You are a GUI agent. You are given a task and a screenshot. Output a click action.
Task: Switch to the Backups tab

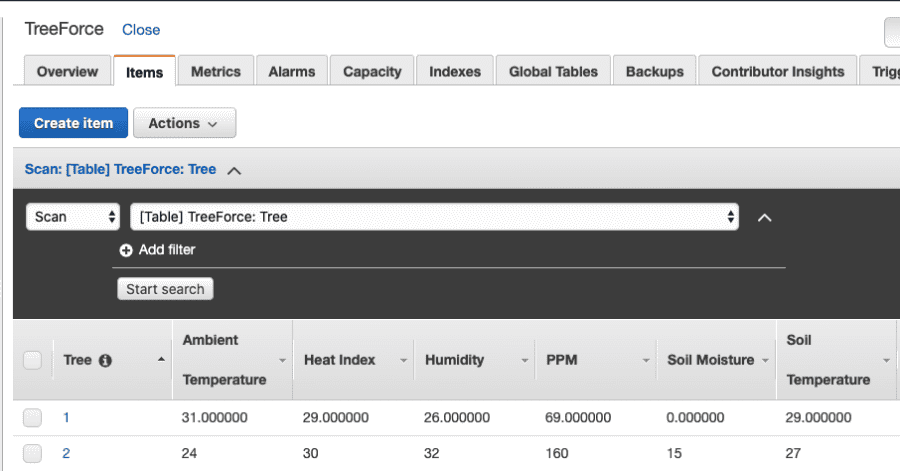tap(654, 71)
